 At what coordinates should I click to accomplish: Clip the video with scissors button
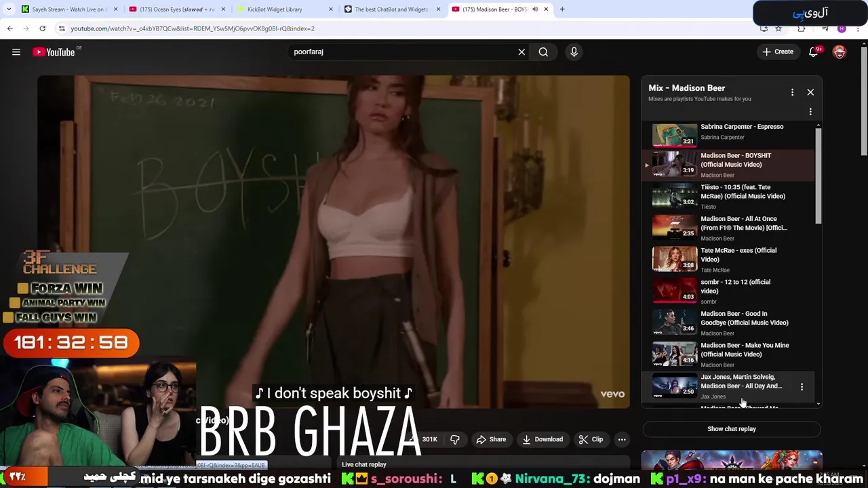[591, 439]
